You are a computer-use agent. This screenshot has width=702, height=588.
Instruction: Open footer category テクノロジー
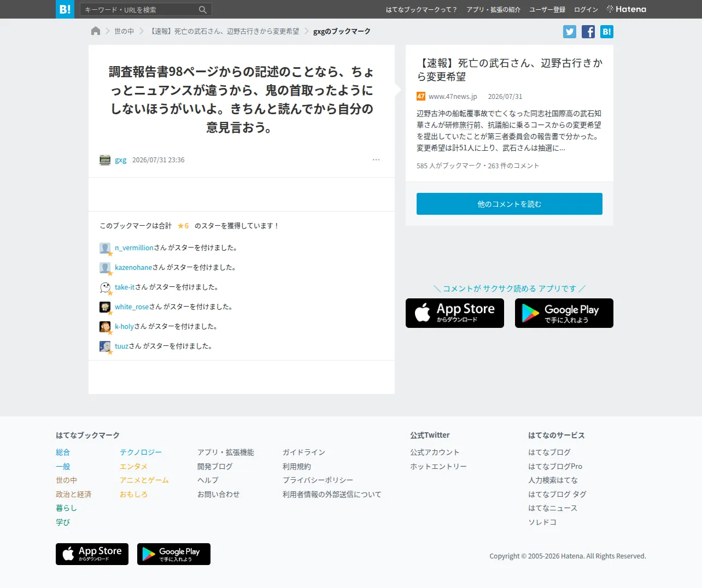[141, 452]
